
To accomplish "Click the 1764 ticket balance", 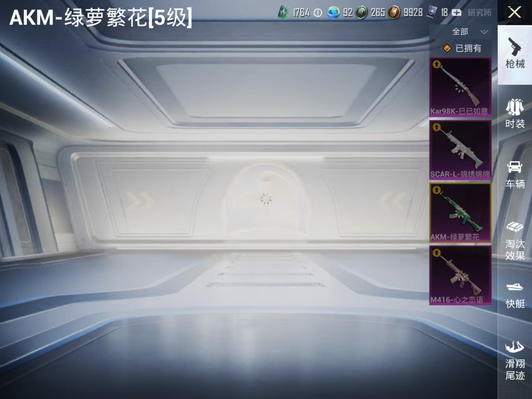I will [x=301, y=13].
